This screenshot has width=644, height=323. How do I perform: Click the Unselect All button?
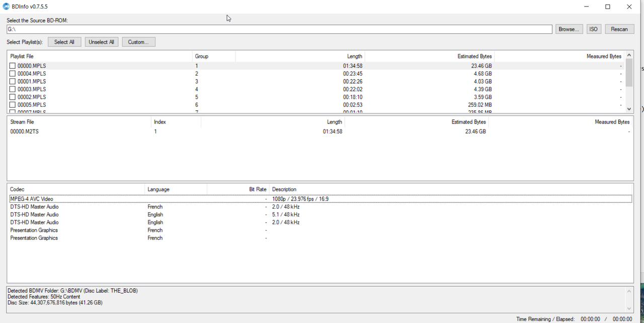(x=101, y=42)
